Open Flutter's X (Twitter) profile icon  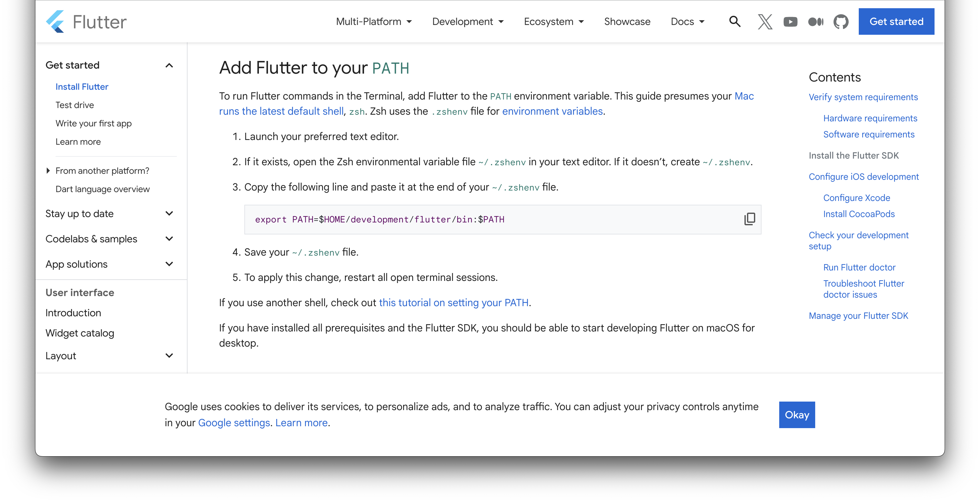[765, 22]
